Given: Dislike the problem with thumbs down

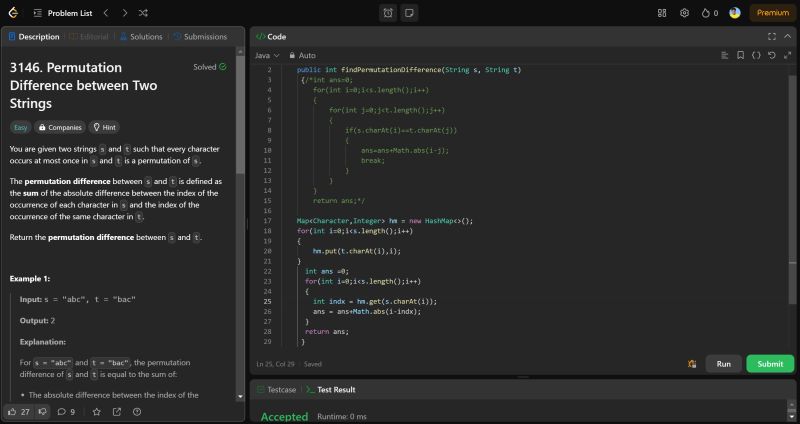Looking at the screenshot, I should (x=42, y=412).
